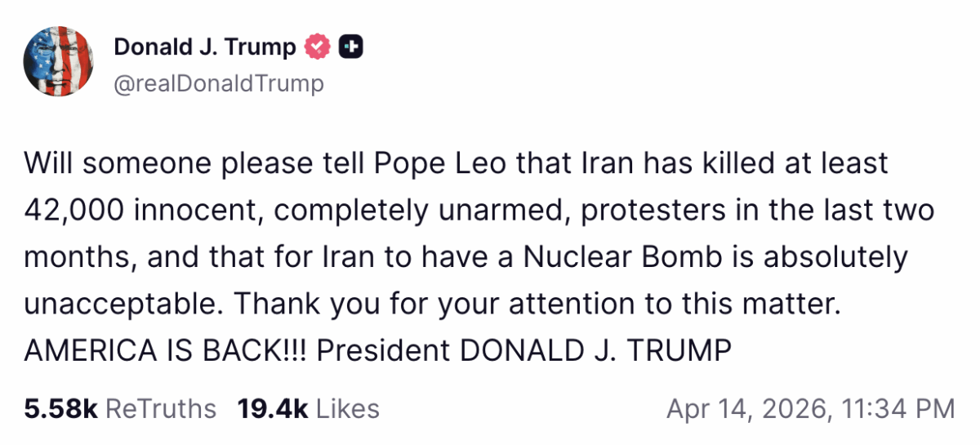This screenshot has width=980, height=445.
Task: Click the word "unacceptable" in the post
Action: click(122, 304)
